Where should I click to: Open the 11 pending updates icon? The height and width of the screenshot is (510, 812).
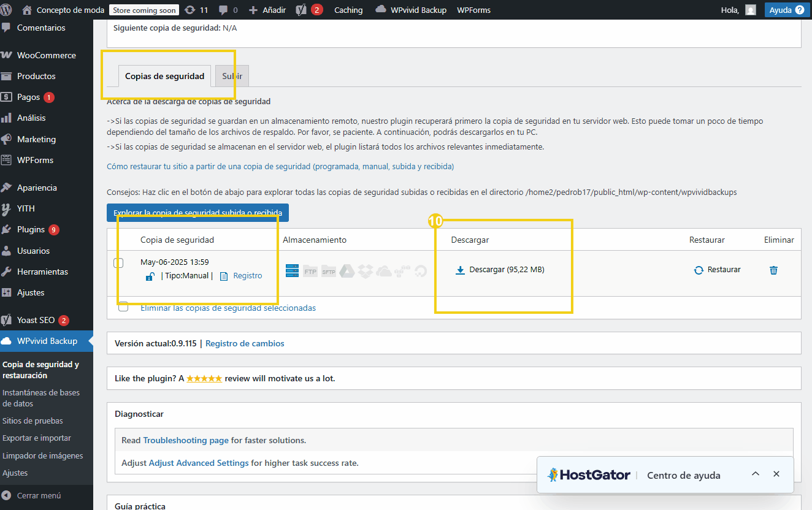(196, 10)
